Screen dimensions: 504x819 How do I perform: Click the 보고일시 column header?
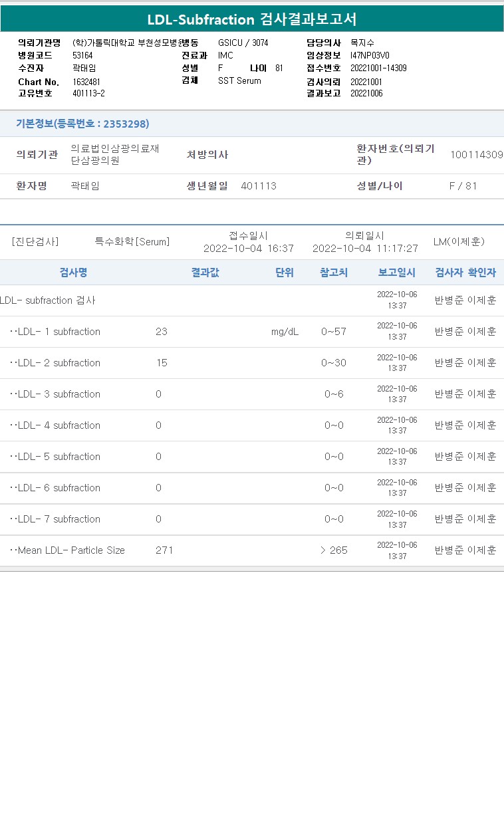pyautogui.click(x=397, y=273)
